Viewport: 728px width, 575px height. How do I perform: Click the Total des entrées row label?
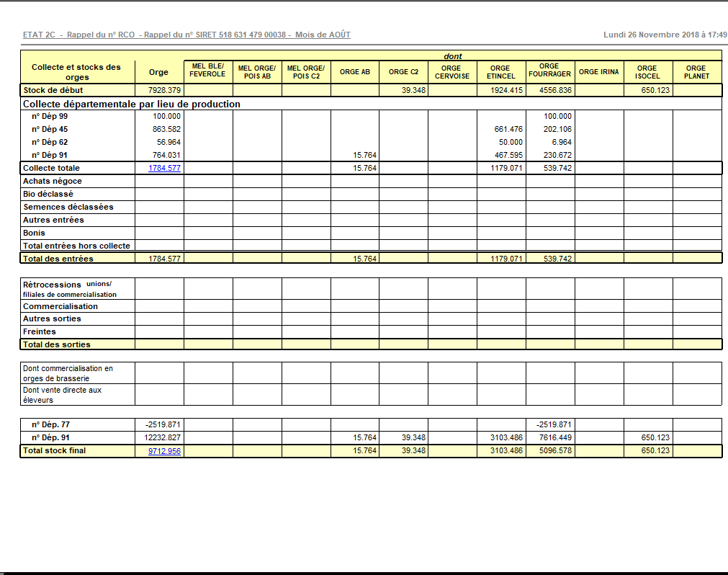coord(58,259)
